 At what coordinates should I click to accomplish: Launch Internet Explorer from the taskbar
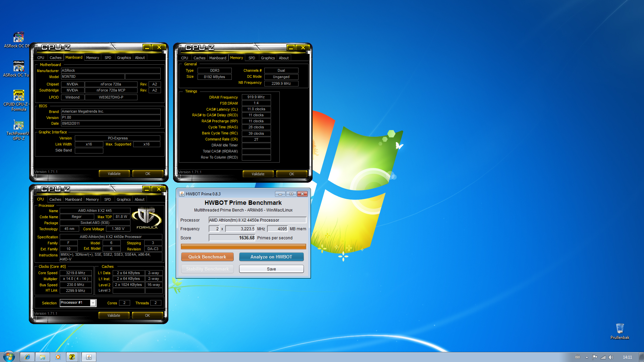[x=28, y=357]
